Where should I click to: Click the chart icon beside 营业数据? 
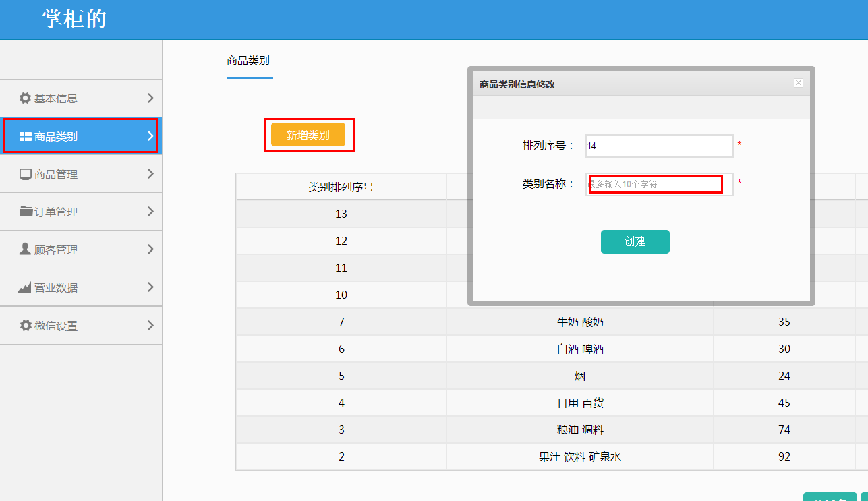[x=25, y=288]
